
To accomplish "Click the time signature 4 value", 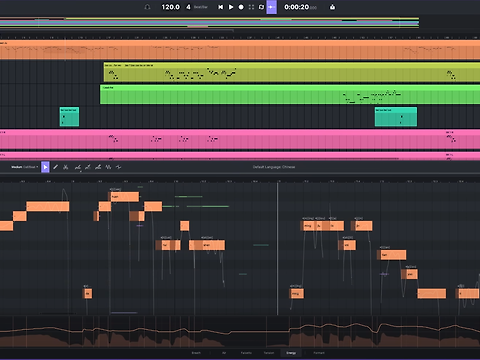I will pos(188,7).
